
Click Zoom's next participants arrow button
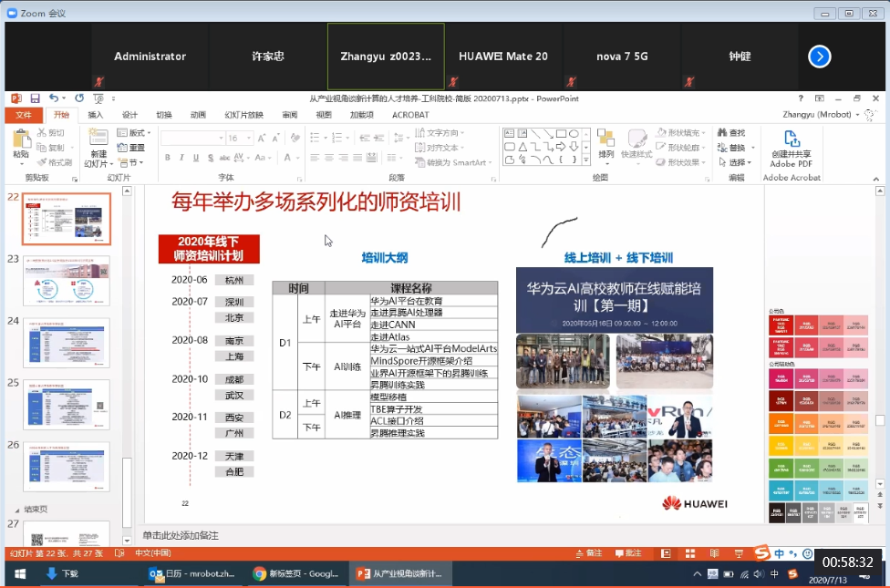click(819, 57)
